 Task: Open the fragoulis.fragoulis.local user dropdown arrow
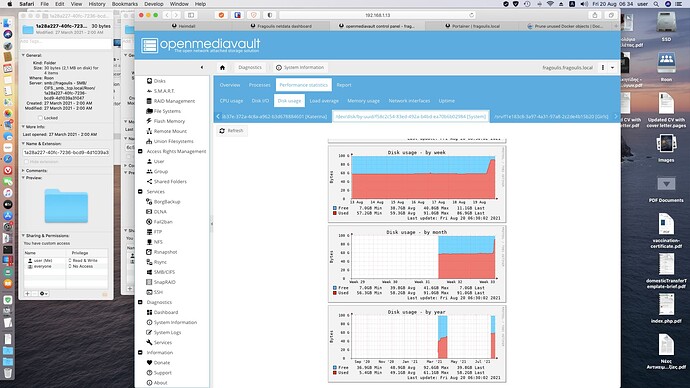point(612,68)
